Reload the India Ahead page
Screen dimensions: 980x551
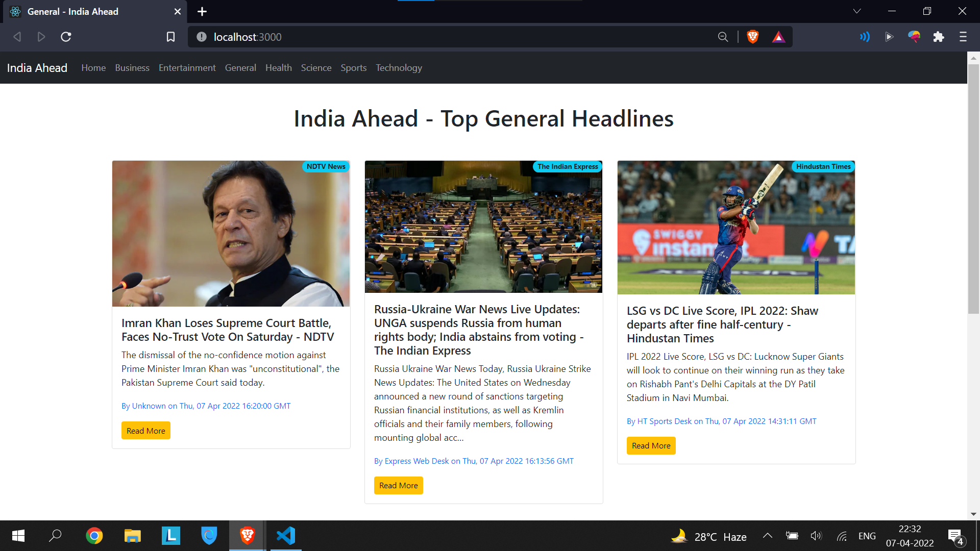click(x=66, y=37)
